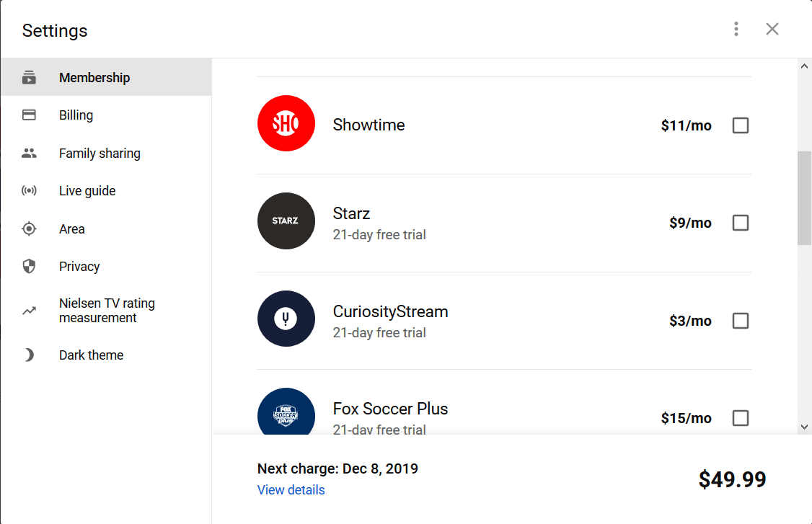Click the $9/mo Starz price
Viewport: 812px width, 524px height.
pyautogui.click(x=690, y=223)
